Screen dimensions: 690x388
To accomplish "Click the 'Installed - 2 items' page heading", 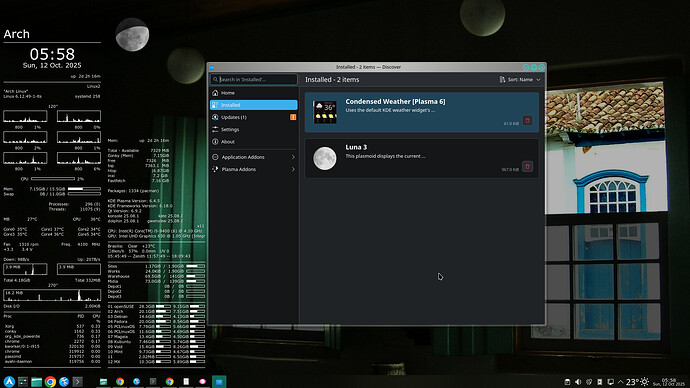I will (x=332, y=80).
